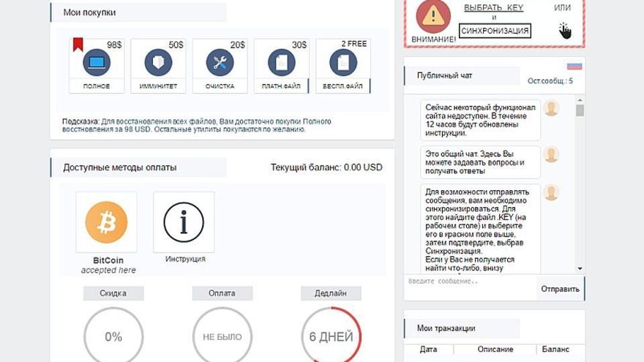Viewport: 644px width, 362px height.
Task: Click the Russian flag language icon
Action: pos(574,65)
